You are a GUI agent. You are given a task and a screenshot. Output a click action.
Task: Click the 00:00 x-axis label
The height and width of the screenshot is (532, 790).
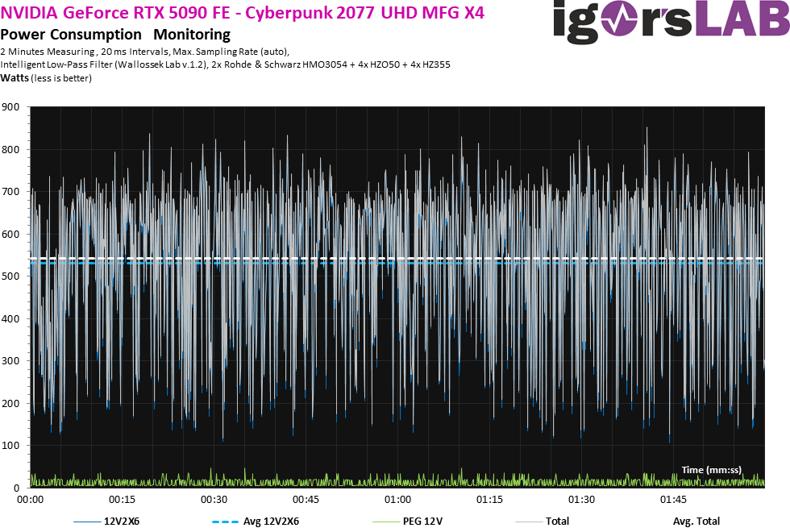pos(31,500)
